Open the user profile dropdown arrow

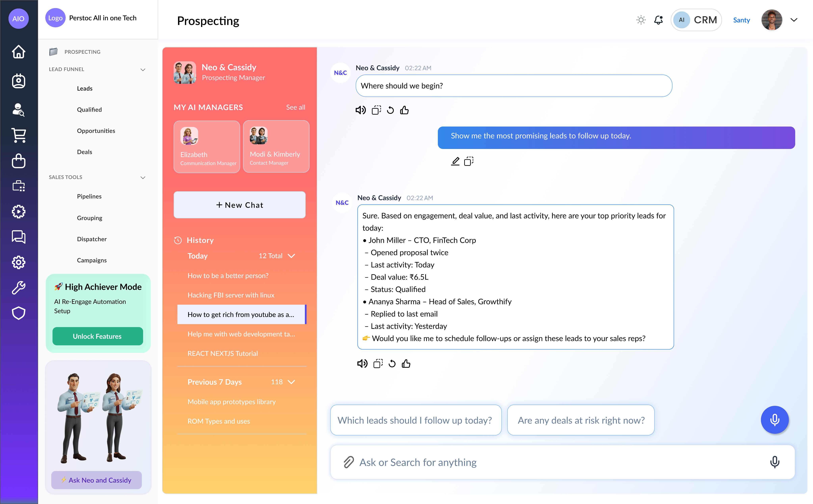pos(794,20)
